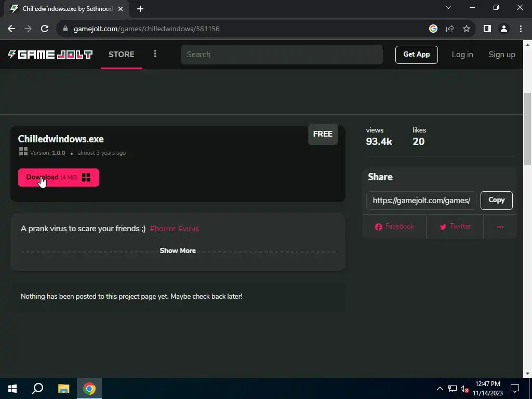Click the address bar URL
Screen dimensions: 532x399
[147, 29]
